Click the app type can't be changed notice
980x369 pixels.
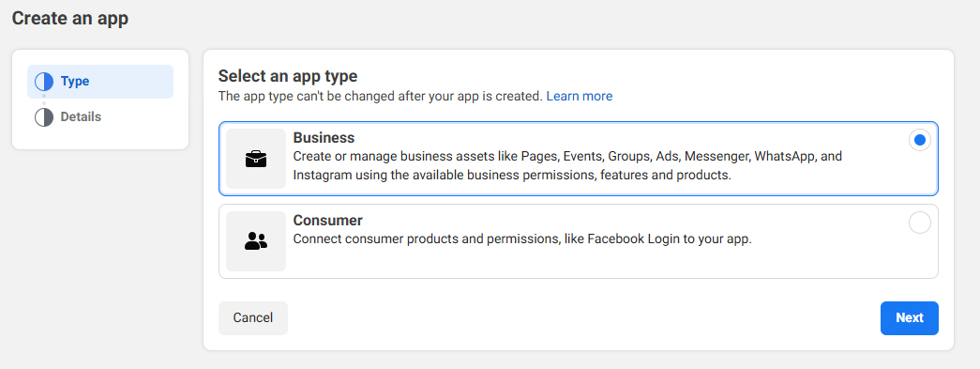(x=380, y=97)
